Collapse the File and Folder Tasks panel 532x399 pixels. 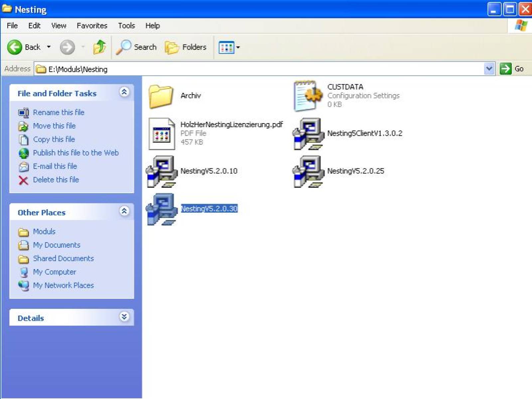[124, 92]
